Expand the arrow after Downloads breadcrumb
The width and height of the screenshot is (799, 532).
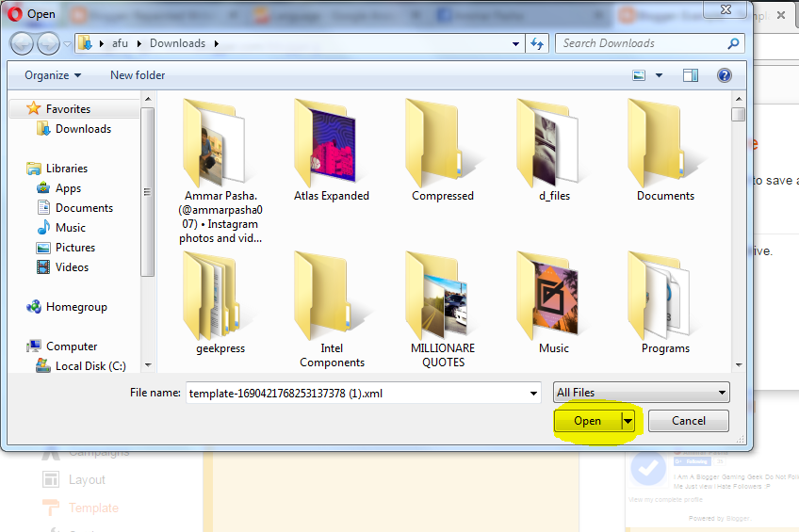coord(217,43)
